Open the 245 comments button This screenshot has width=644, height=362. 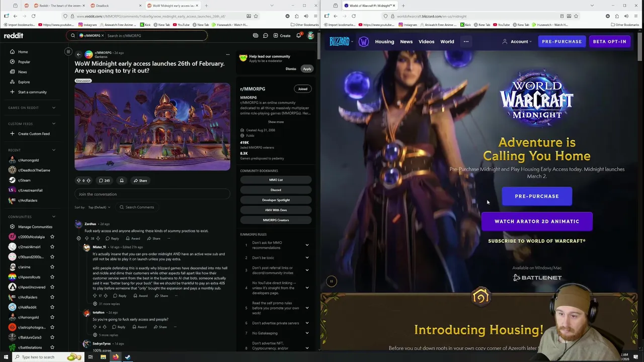click(104, 180)
